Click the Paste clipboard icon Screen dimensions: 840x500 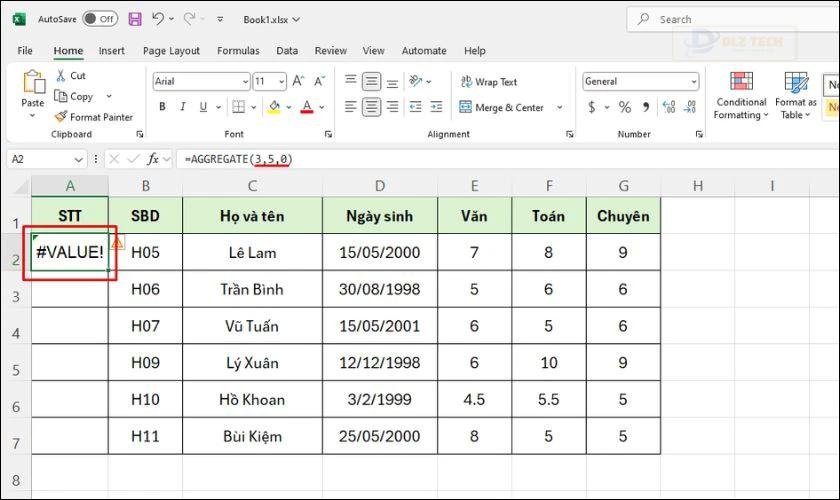tap(33, 83)
